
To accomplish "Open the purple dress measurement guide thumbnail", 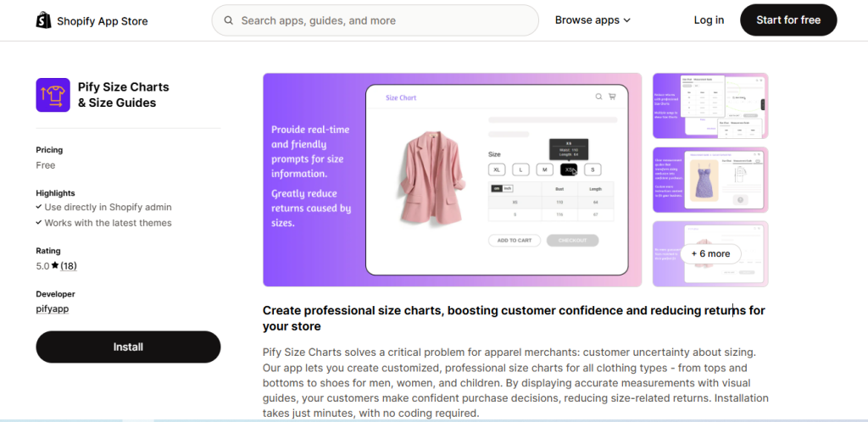I will coord(710,180).
